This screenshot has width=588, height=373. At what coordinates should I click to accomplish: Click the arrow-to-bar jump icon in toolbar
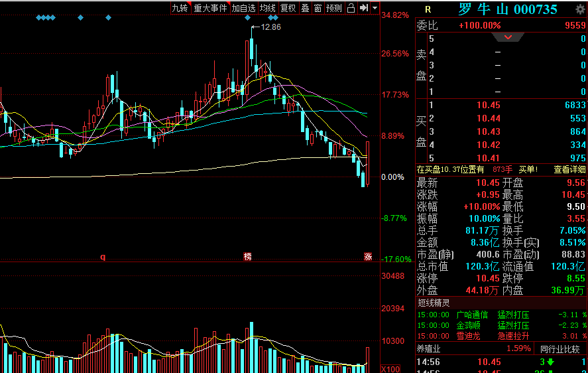(x=363, y=8)
